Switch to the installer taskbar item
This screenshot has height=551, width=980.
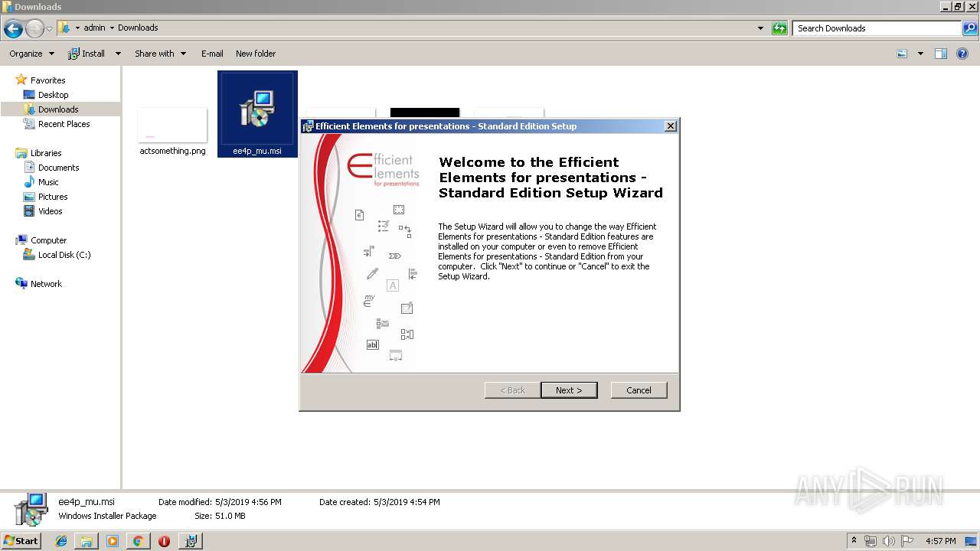coord(191,541)
